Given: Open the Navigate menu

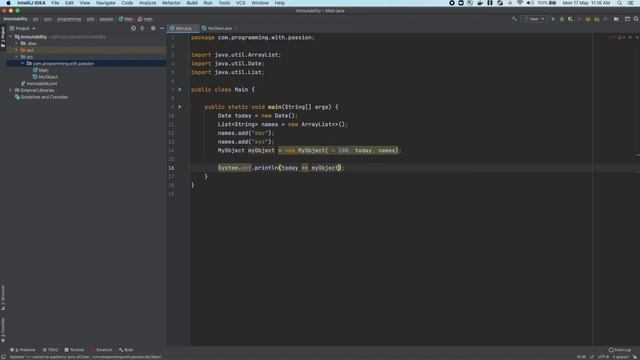Looking at the screenshot, I should [106, 3].
